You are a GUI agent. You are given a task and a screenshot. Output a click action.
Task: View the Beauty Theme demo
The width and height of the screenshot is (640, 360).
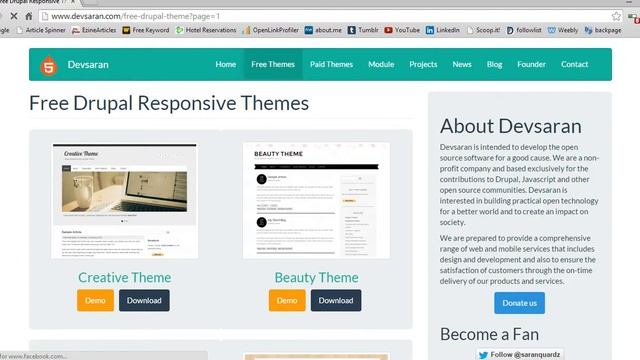pyautogui.click(x=287, y=300)
